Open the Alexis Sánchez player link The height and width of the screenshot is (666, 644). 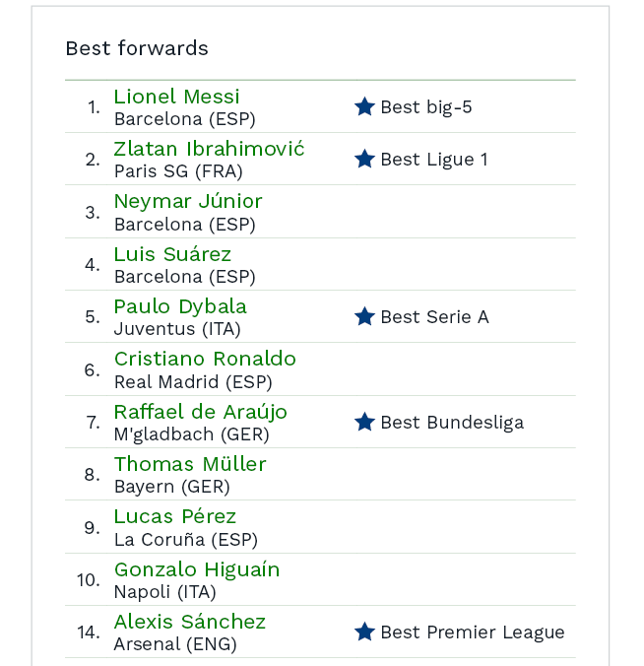coord(190,622)
